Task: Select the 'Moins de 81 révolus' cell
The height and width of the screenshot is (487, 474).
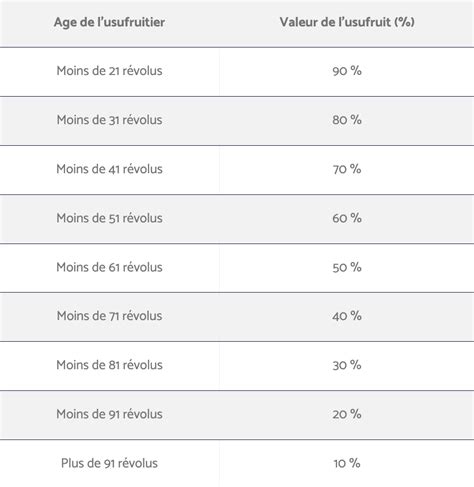Action: click(x=109, y=365)
